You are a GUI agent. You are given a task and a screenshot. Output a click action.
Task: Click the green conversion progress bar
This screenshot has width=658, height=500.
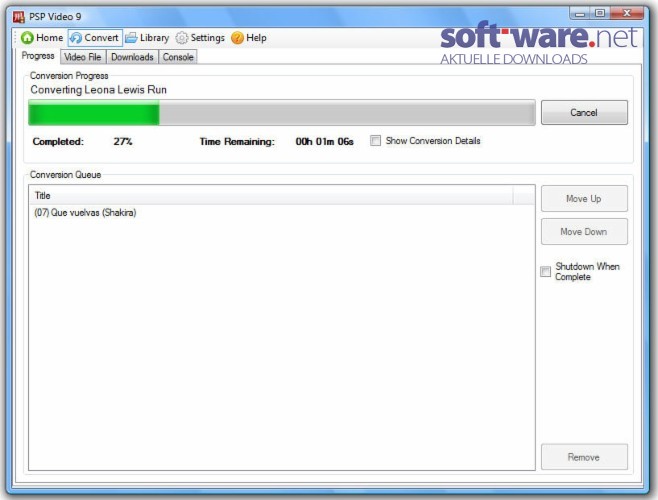coord(282,113)
